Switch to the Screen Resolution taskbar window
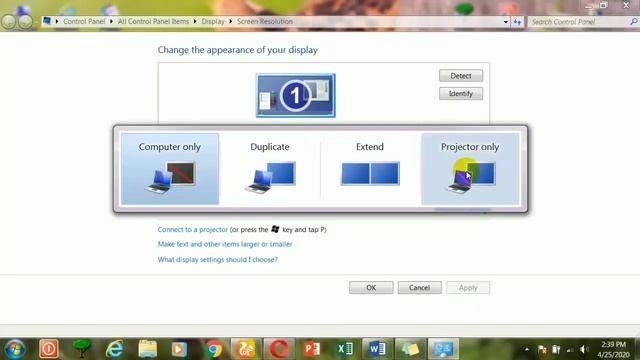The image size is (640, 360). pyautogui.click(x=443, y=349)
